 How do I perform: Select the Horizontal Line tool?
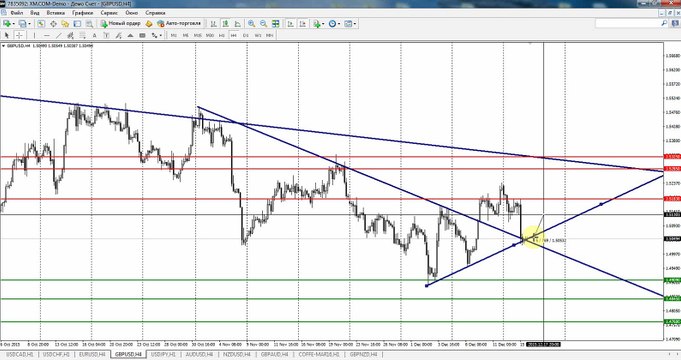(46, 35)
